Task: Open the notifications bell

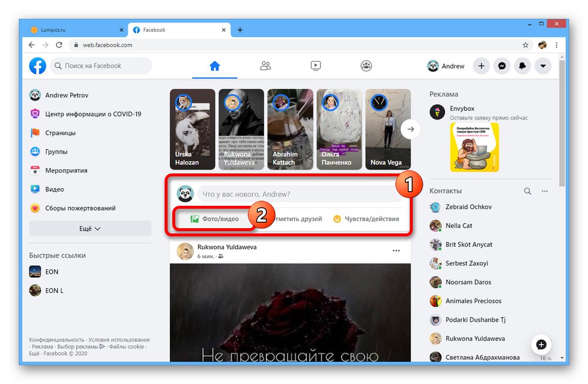Action: [x=522, y=66]
